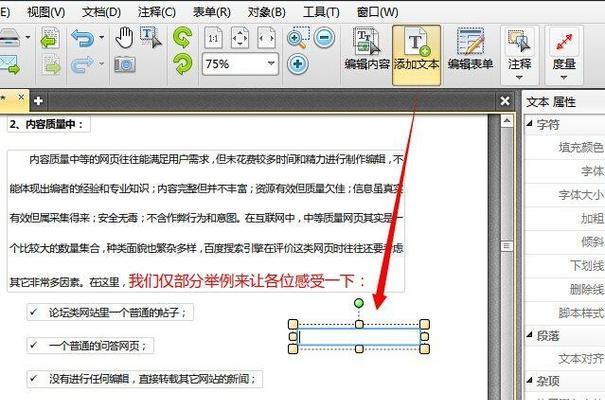Open the 视图(V) menu
This screenshot has width=605, height=400.
pos(46,12)
